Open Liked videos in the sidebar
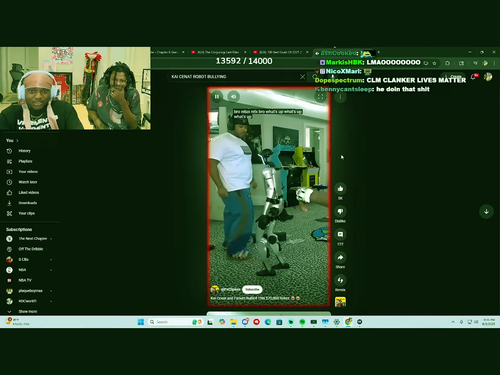This screenshot has height=375, width=500. point(29,192)
